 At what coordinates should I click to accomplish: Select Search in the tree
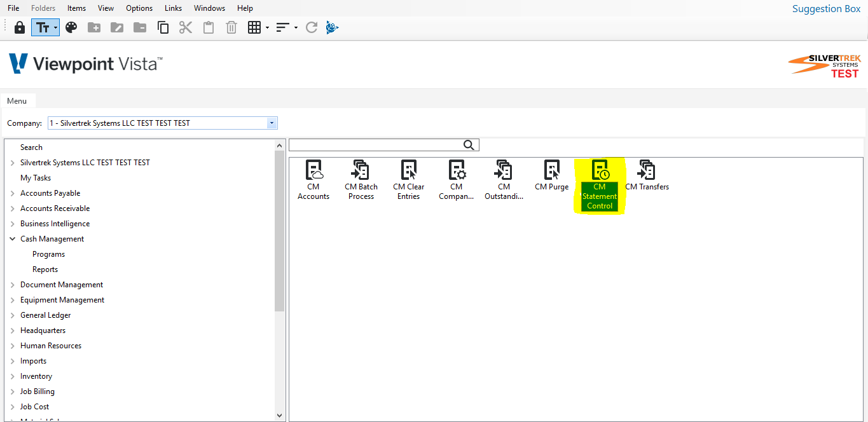31,147
